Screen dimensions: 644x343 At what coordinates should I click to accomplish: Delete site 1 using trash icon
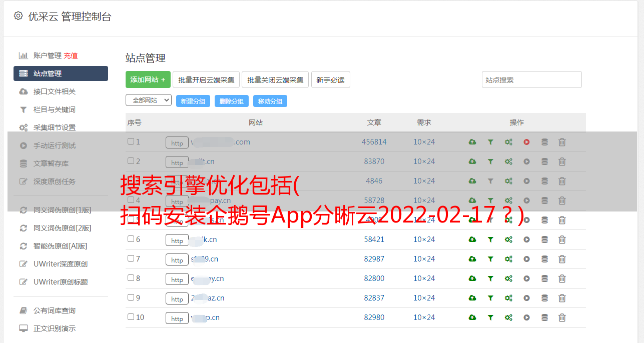562,142
